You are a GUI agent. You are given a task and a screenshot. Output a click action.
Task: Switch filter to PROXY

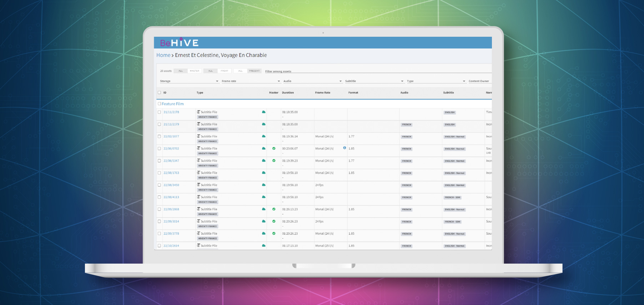(224, 71)
